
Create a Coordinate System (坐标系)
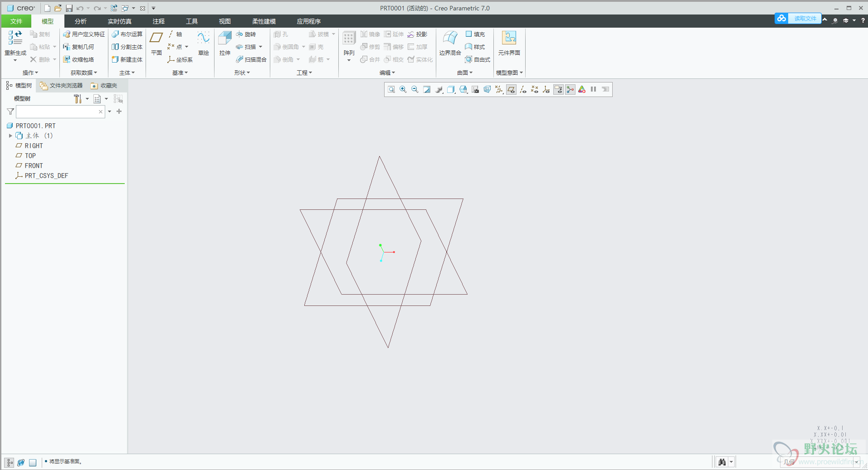point(180,59)
